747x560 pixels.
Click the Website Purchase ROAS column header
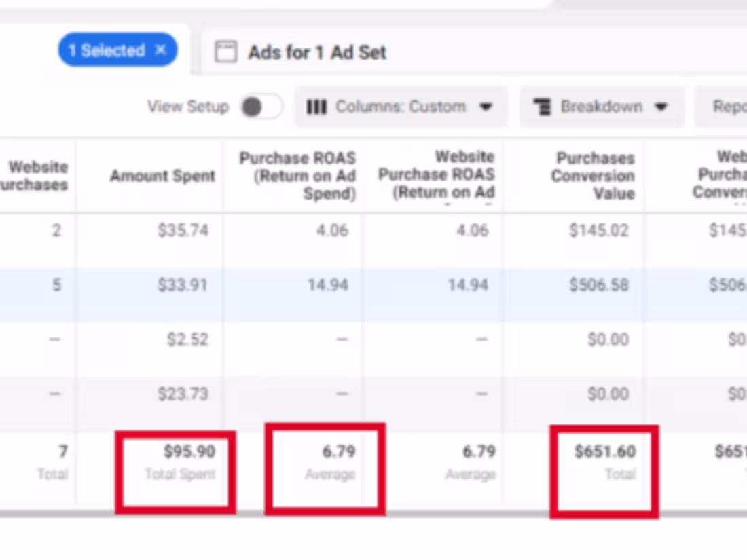coord(436,175)
